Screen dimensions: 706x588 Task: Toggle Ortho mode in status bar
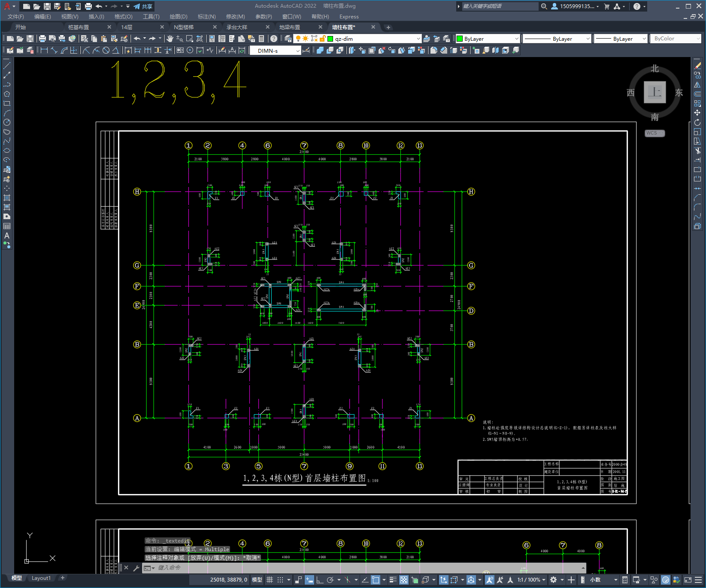320,580
